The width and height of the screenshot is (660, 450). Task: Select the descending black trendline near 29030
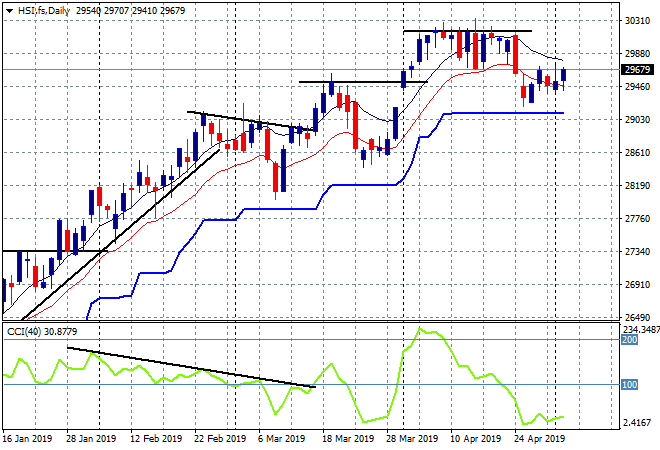click(x=250, y=120)
